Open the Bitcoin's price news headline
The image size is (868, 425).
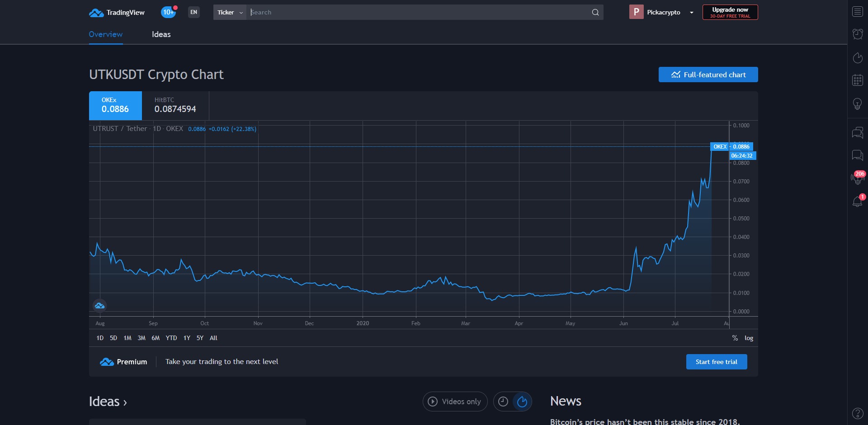pyautogui.click(x=645, y=421)
